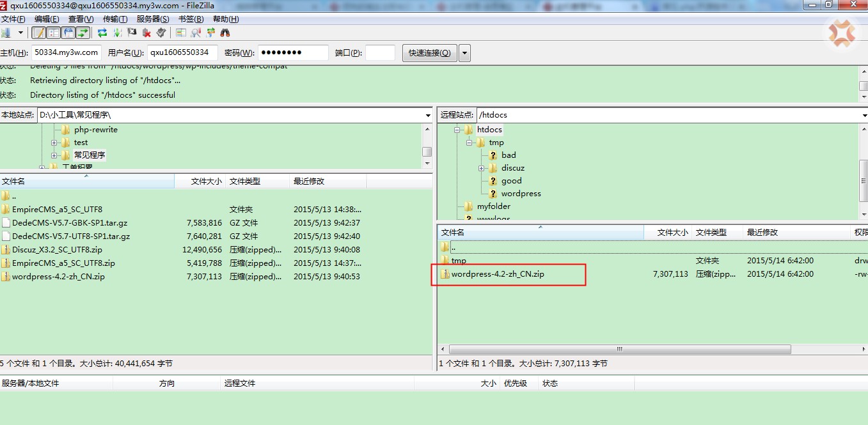Expand the test folder in local tree
Viewport: 868px width, 425px height.
pos(54,143)
